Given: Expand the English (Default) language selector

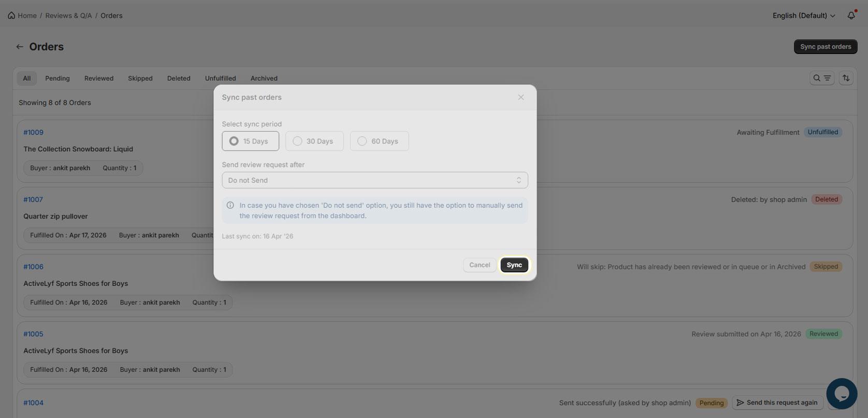Looking at the screenshot, I should [x=804, y=16].
